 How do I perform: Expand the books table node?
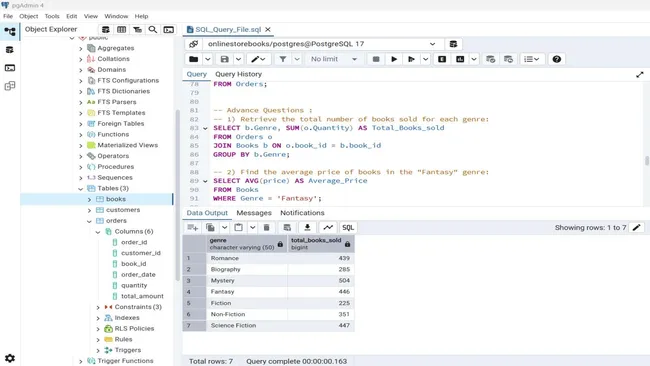pos(89,199)
